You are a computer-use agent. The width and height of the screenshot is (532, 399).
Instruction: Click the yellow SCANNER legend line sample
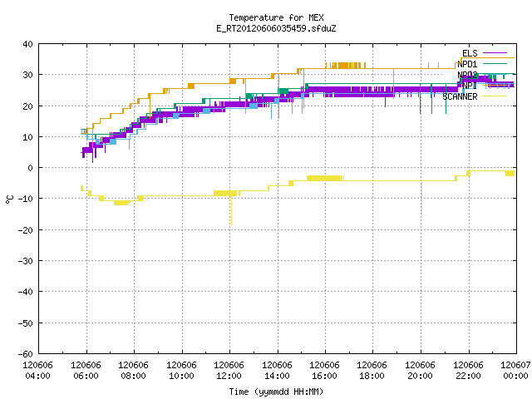tap(495, 96)
